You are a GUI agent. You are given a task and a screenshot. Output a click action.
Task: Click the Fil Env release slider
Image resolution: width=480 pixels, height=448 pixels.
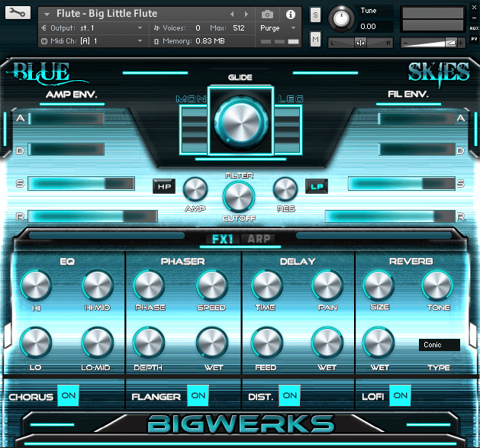pyautogui.click(x=390, y=216)
